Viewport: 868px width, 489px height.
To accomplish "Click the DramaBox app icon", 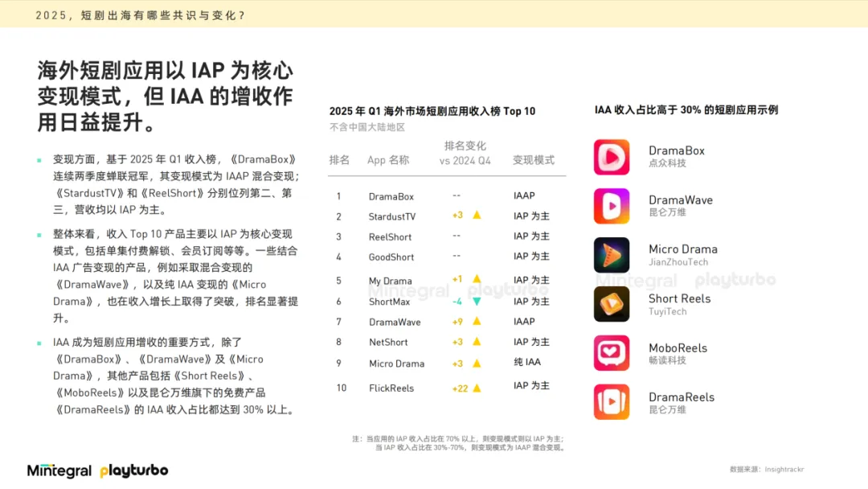I will [x=611, y=158].
